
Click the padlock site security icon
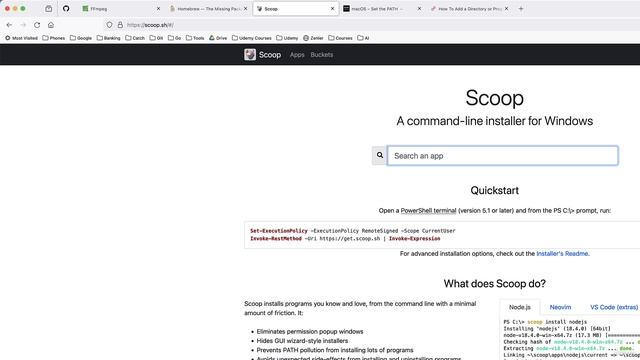point(120,25)
